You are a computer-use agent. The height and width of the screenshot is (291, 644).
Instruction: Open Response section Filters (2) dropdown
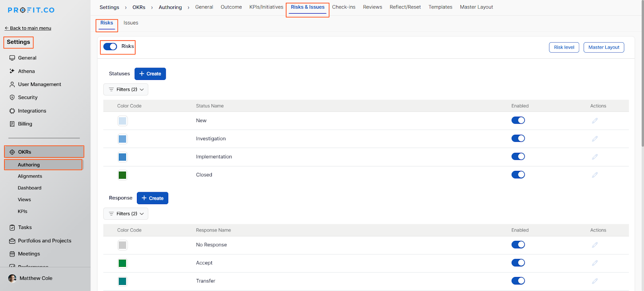click(x=126, y=214)
